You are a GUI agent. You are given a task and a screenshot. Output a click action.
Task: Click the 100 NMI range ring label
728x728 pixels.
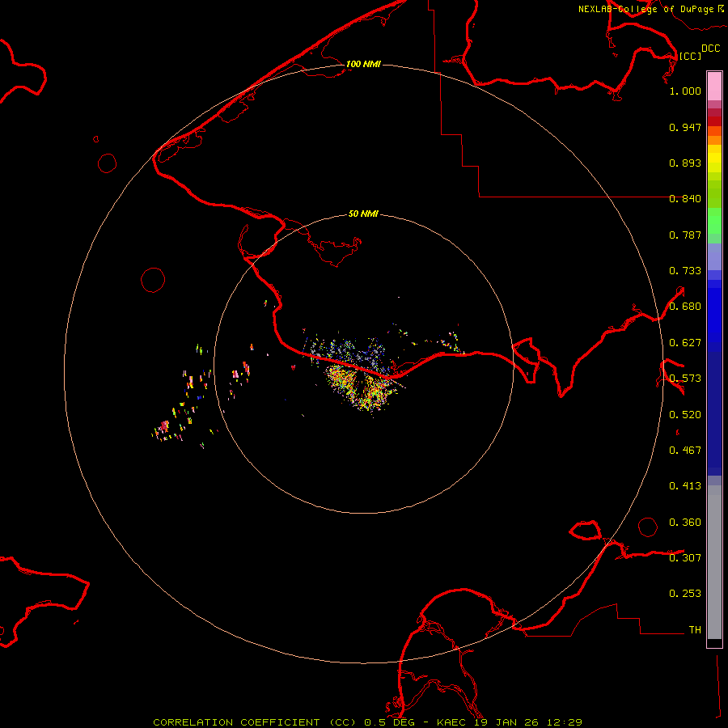pyautogui.click(x=363, y=64)
